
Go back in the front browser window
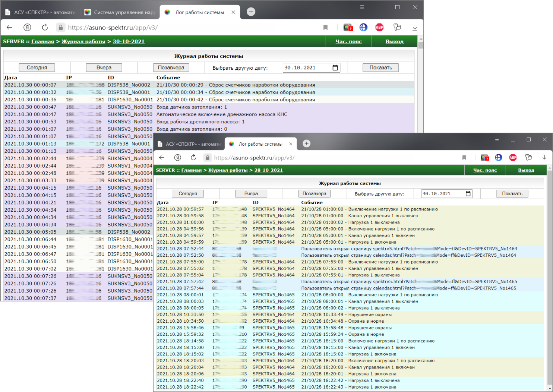162,158
